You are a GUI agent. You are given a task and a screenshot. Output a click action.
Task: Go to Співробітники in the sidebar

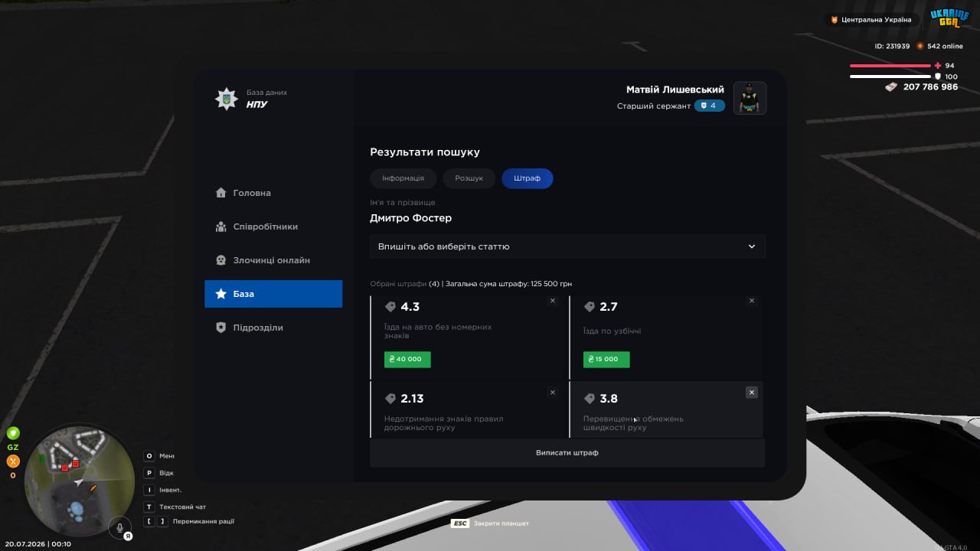tap(273, 227)
